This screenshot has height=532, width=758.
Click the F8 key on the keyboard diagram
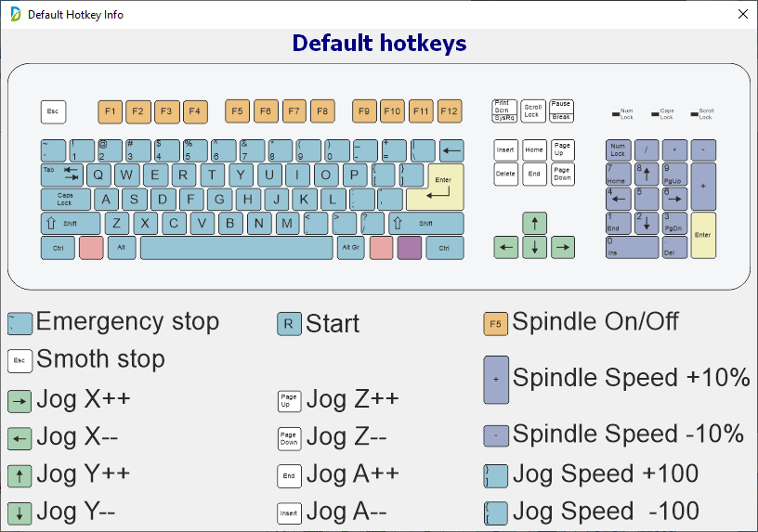coord(322,111)
